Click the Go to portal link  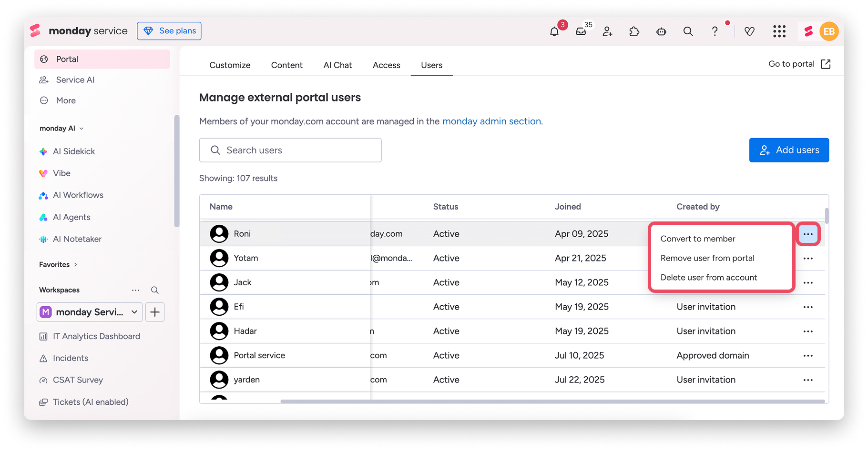[791, 64]
